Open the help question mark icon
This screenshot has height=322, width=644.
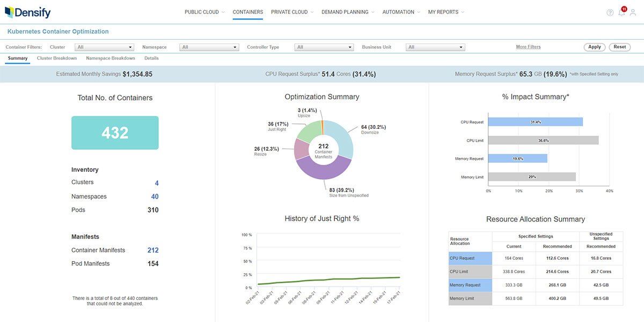(x=610, y=12)
